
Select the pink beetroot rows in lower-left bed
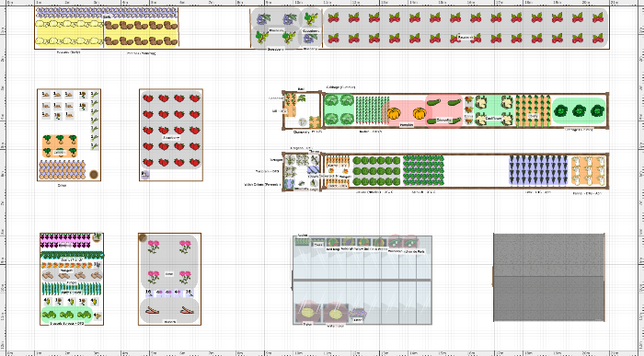[65, 241]
